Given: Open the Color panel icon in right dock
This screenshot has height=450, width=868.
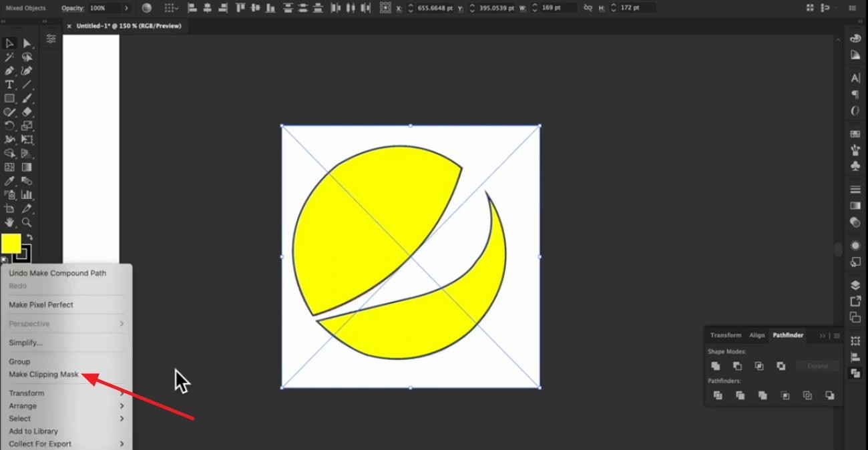Looking at the screenshot, I should 855,38.
